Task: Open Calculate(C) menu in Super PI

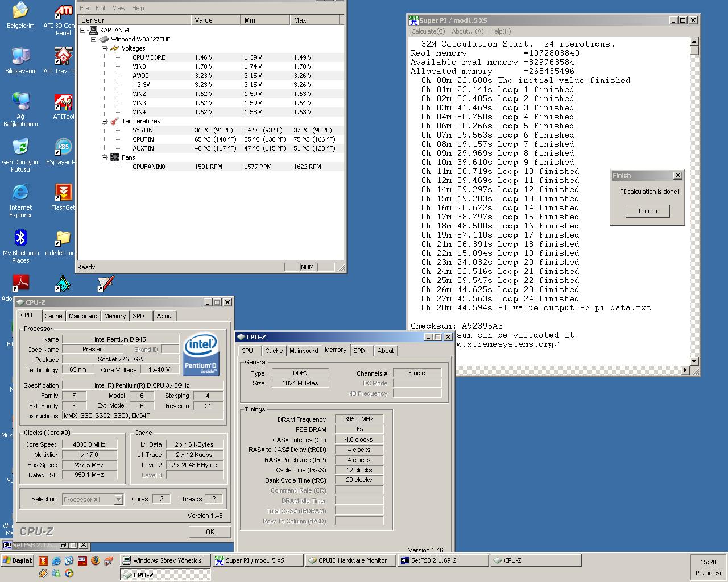Action: (428, 31)
